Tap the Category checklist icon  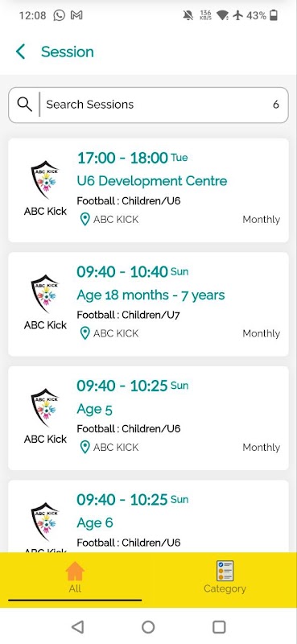point(225,571)
